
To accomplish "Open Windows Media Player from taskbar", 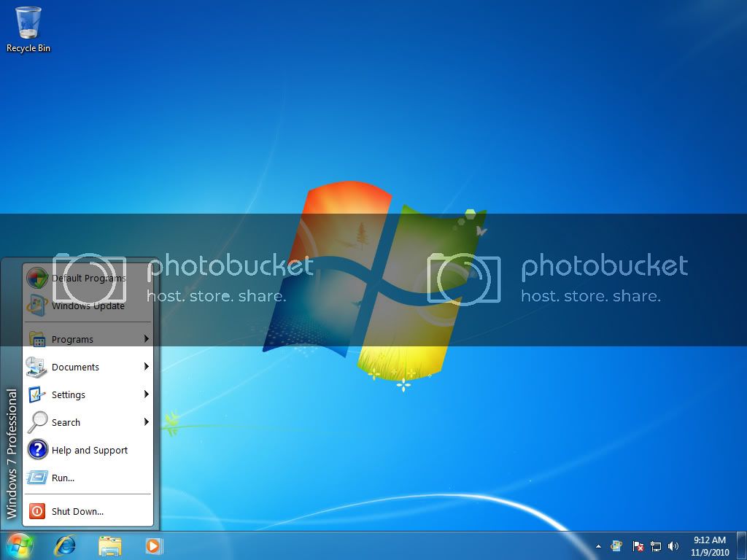I will (x=154, y=545).
